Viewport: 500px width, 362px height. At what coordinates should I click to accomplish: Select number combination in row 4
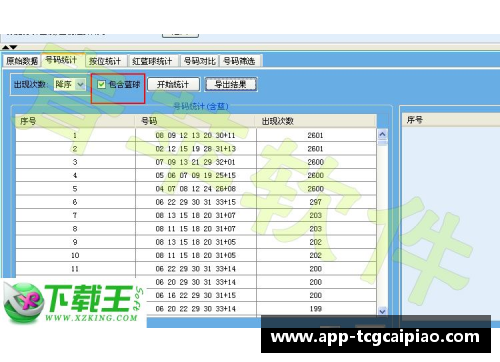(196, 175)
